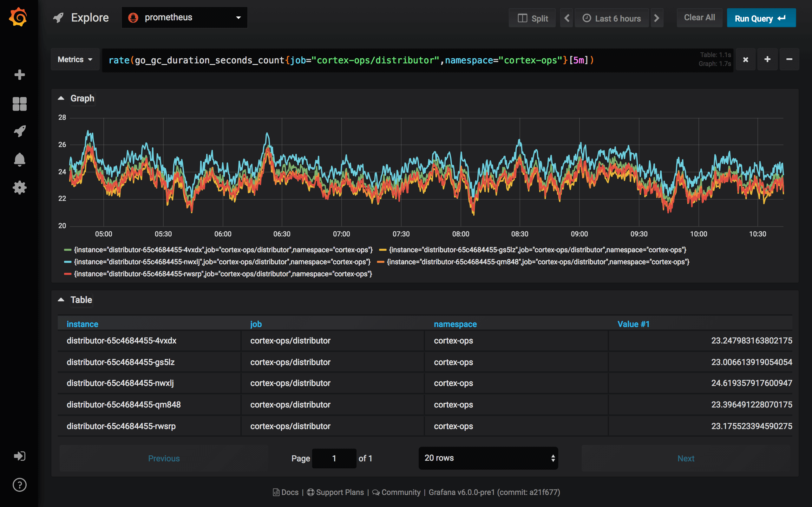Click the navigate forward time arrow
The height and width of the screenshot is (507, 812).
[x=659, y=19]
